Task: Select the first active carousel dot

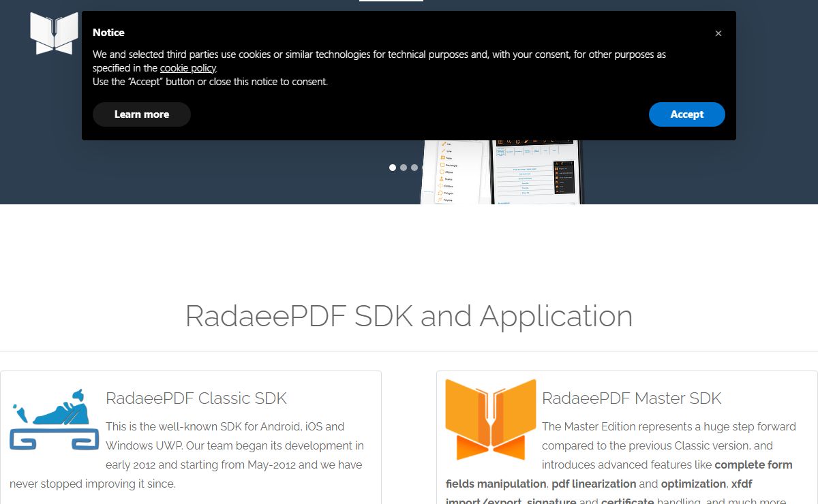Action: click(393, 168)
